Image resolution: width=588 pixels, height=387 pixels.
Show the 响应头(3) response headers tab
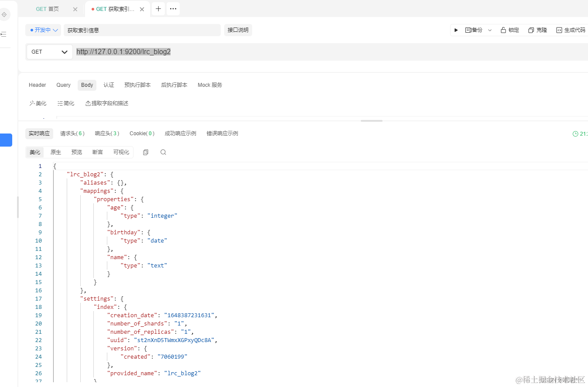point(107,134)
